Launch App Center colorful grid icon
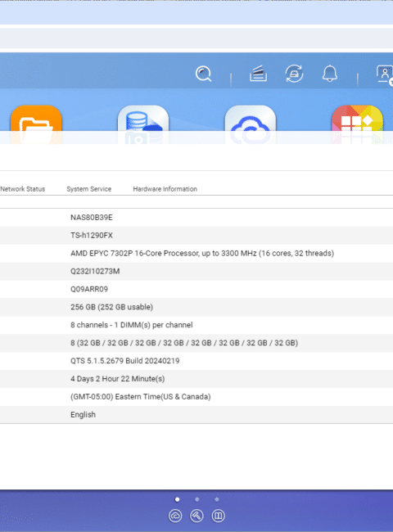 tap(357, 125)
